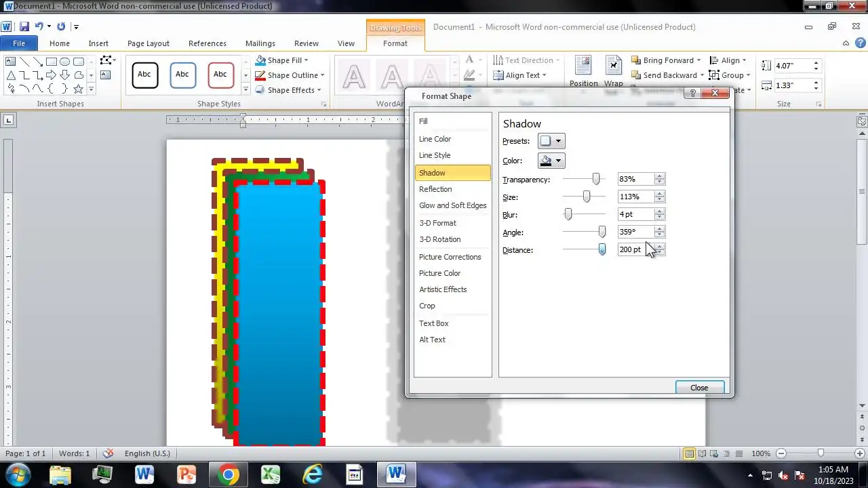Viewport: 868px width, 488px height.
Task: Click the Wrap Text button
Action: click(x=613, y=71)
